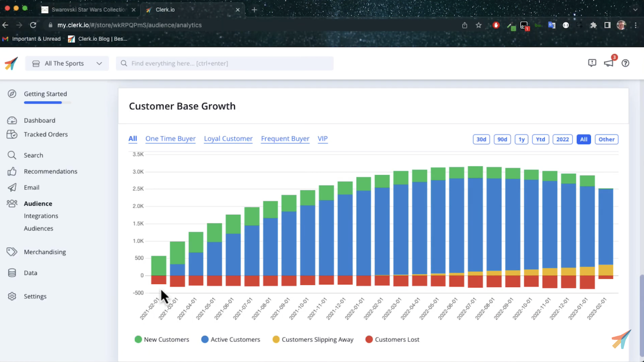The width and height of the screenshot is (644, 362).
Task: Click the Data database icon
Action: [12, 273]
